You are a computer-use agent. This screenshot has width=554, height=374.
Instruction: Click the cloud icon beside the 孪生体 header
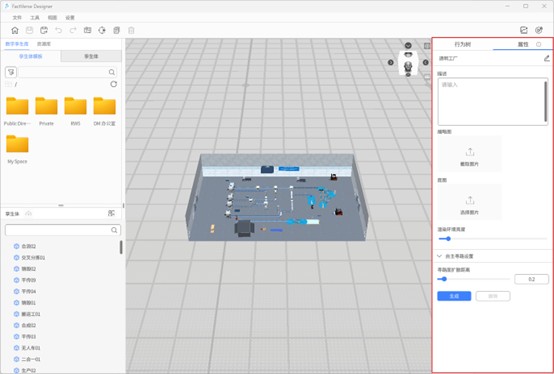tap(29, 214)
